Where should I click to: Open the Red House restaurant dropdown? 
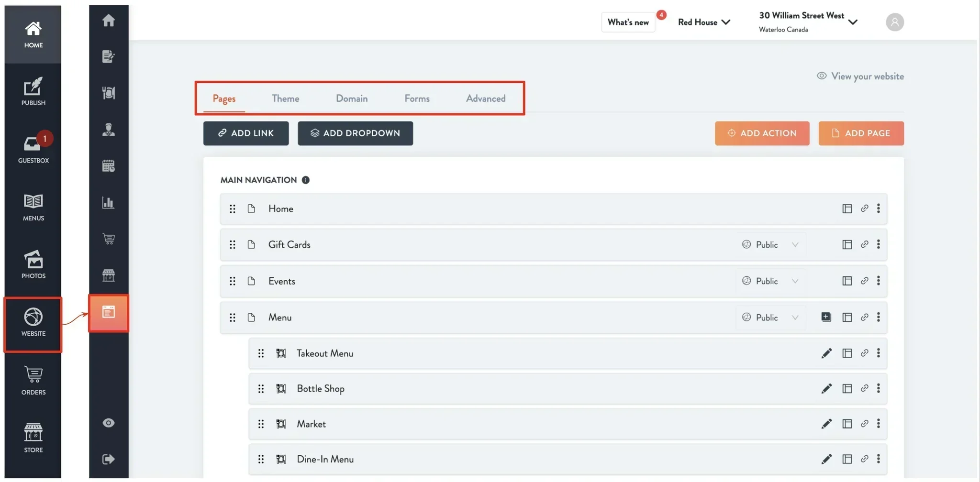point(704,22)
